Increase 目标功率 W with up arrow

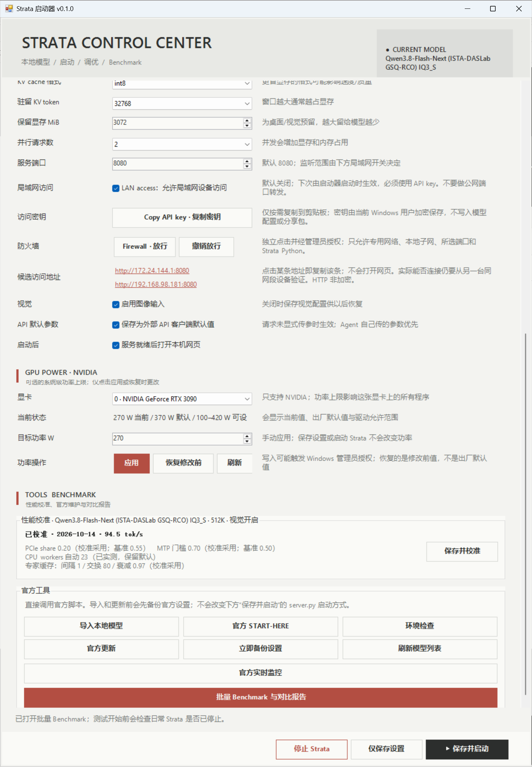point(247,436)
